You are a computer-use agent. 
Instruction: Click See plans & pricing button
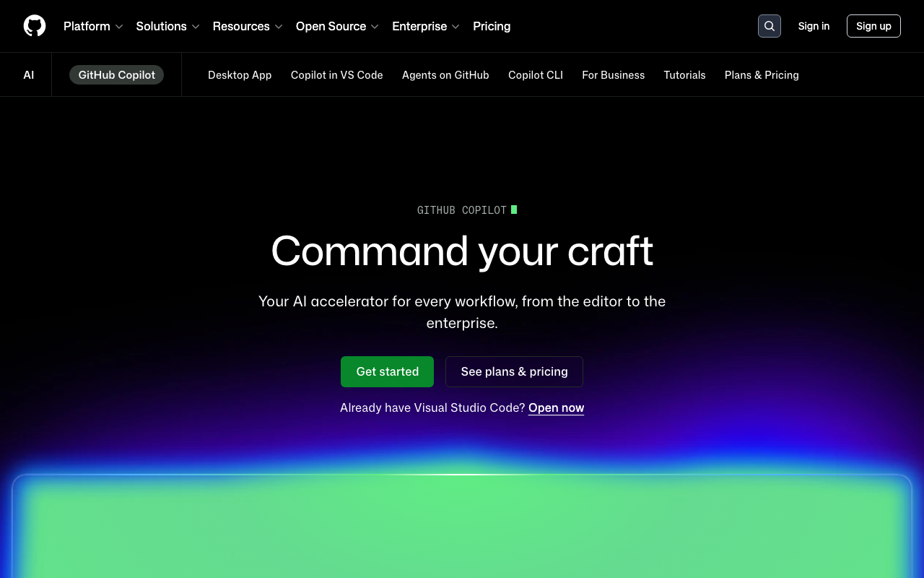514,371
